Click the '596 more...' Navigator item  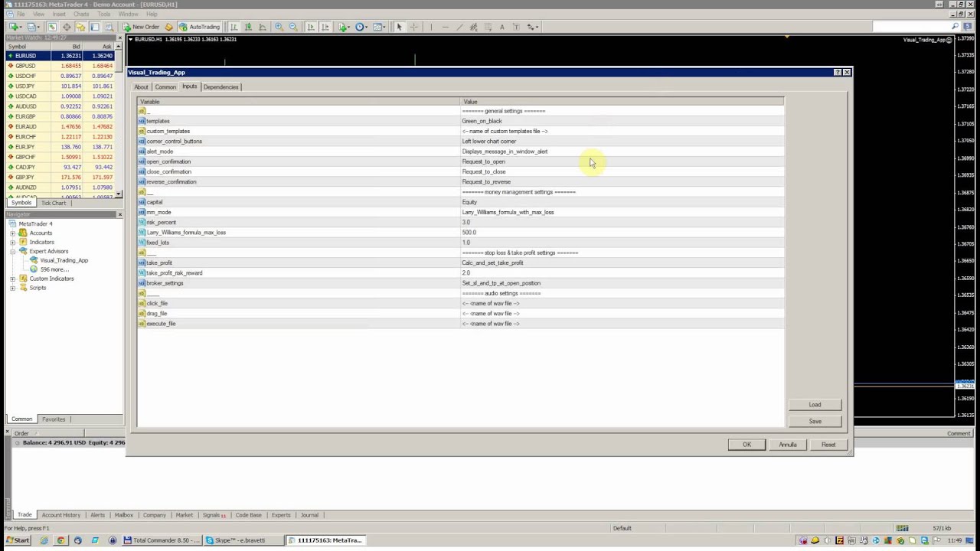click(54, 269)
